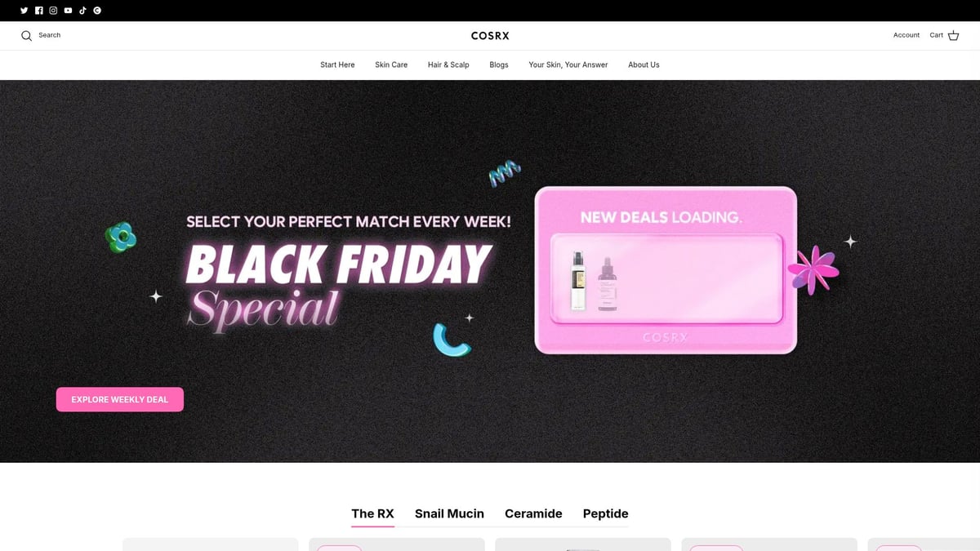Open the About Us menu item
Screen dimensions: 980x551
[644, 64]
